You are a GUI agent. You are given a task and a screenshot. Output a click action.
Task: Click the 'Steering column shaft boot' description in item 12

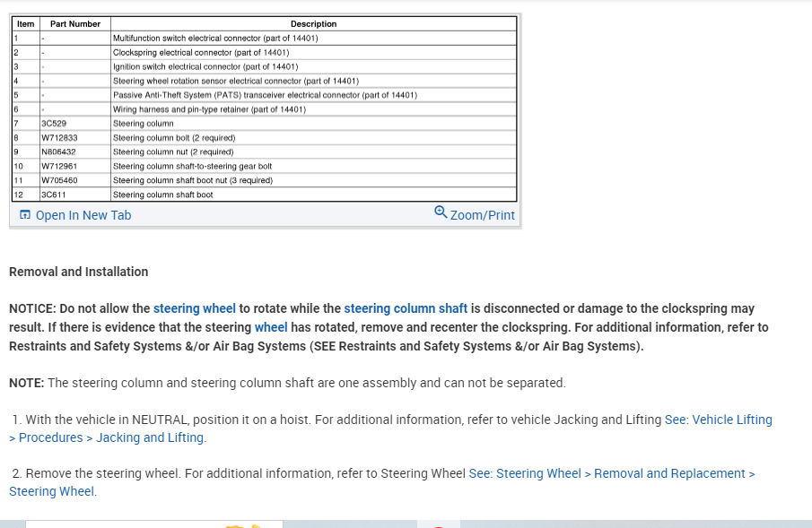tap(163, 195)
